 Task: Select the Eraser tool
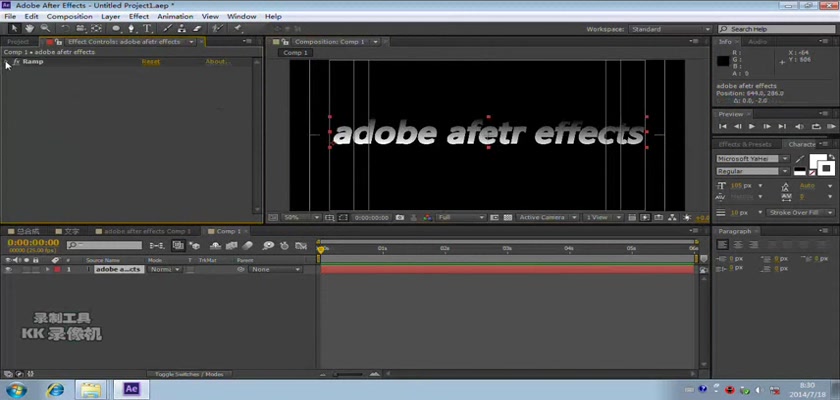(197, 29)
